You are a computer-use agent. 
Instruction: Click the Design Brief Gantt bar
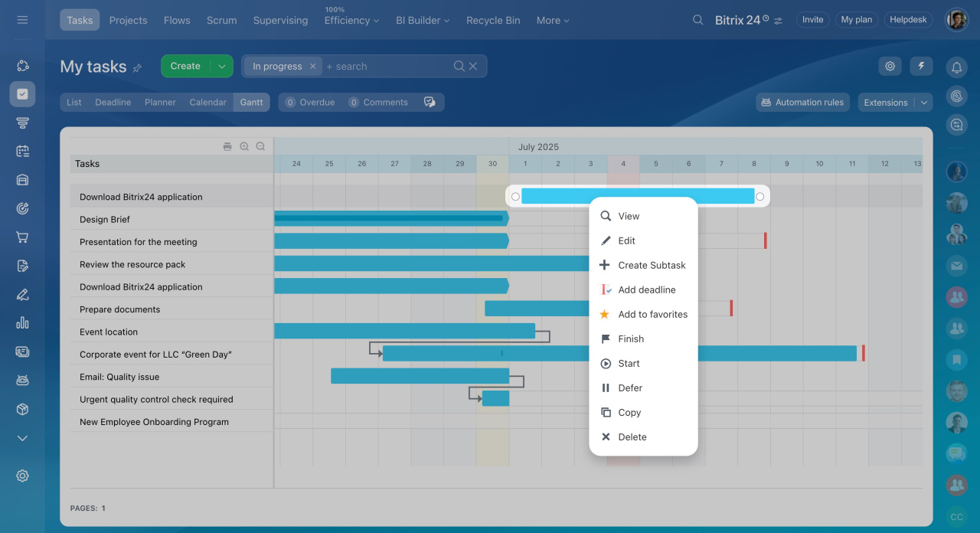point(390,219)
